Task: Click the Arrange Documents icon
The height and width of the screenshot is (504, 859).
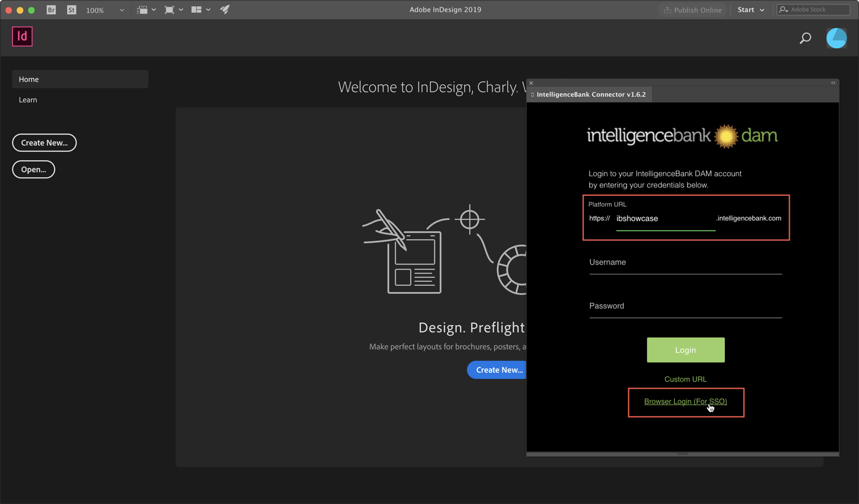Action: (197, 10)
